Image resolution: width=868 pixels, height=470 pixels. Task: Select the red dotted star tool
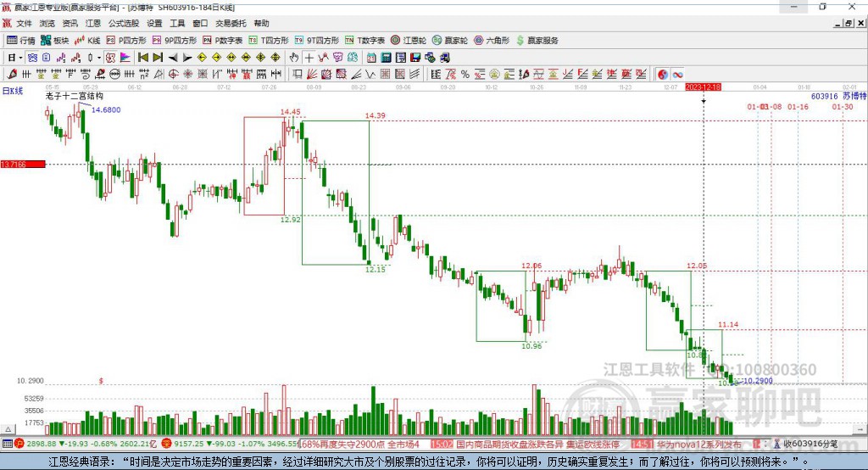click(187, 75)
